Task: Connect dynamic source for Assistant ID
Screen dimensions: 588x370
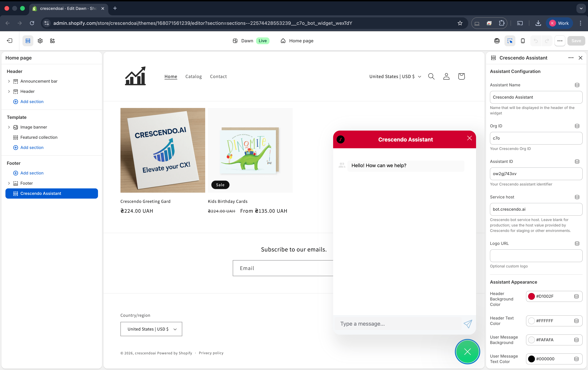Action: (577, 162)
